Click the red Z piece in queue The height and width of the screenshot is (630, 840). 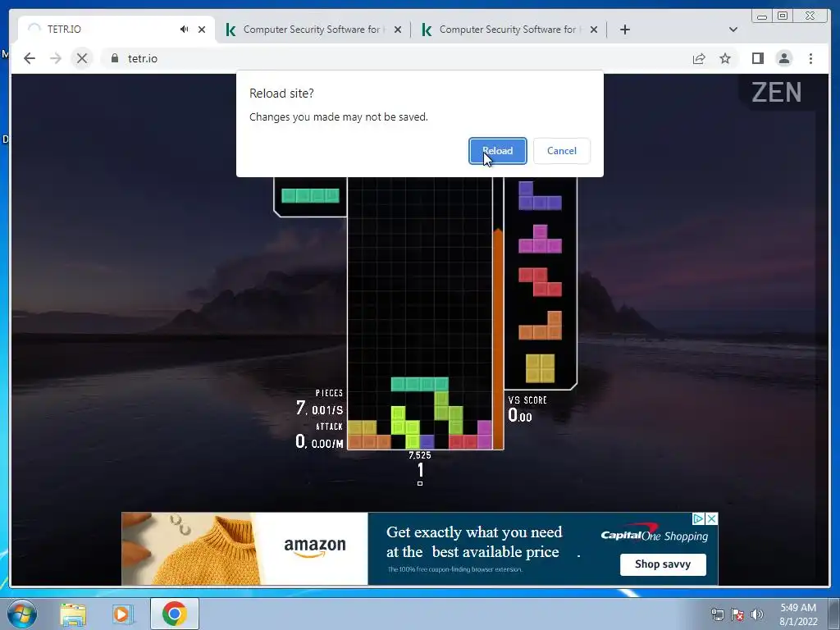coord(540,282)
